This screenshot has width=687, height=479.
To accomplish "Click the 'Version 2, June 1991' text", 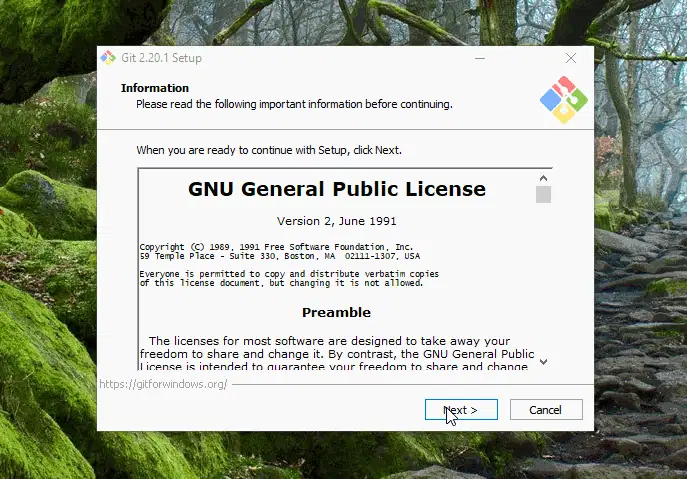I will [336, 221].
